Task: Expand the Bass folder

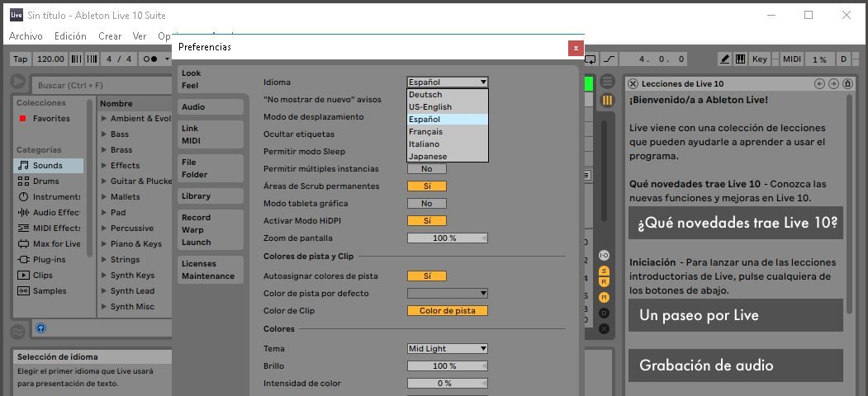Action: [104, 134]
